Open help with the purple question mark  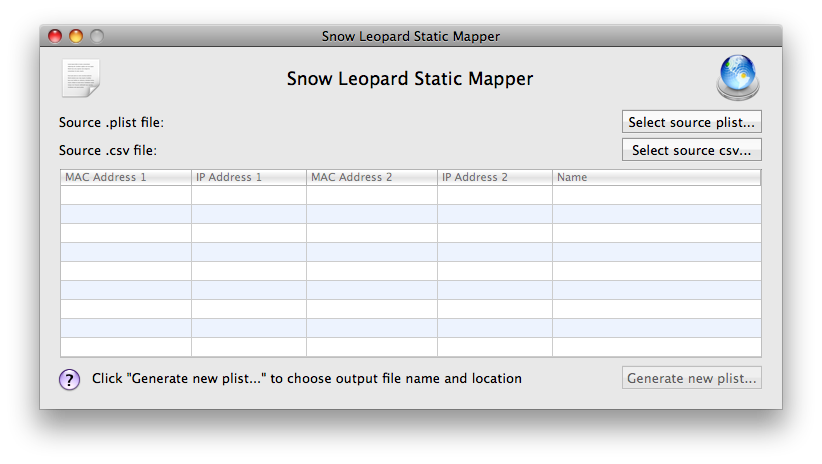click(x=70, y=379)
